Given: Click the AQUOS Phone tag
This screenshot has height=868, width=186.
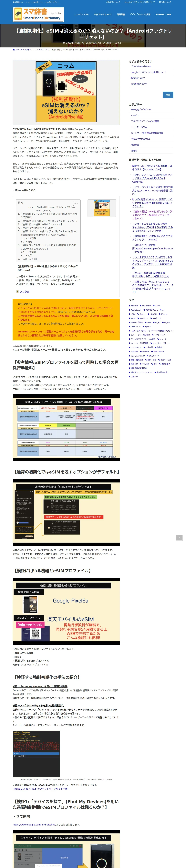Looking at the screenshot, I should click(x=151, y=310).
